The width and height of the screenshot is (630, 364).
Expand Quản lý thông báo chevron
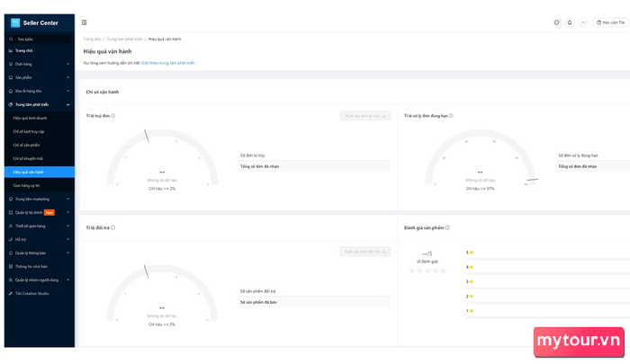click(x=67, y=253)
